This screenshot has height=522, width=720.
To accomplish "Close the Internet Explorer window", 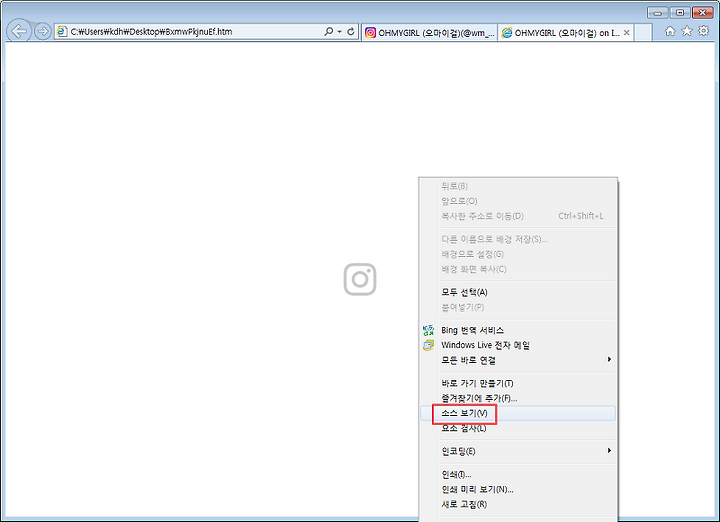I will (702, 12).
